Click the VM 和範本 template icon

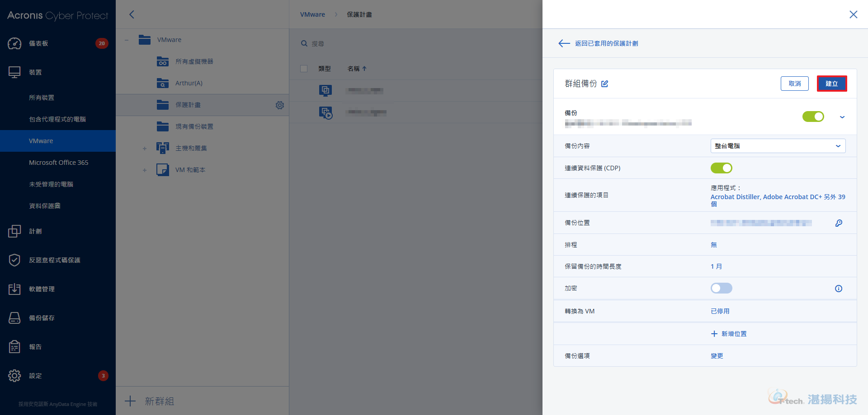point(163,170)
